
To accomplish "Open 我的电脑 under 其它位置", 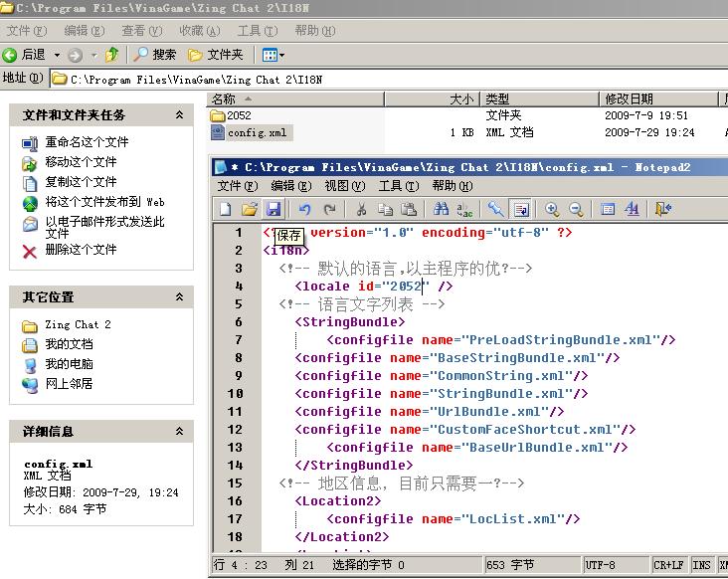I will coord(70,363).
